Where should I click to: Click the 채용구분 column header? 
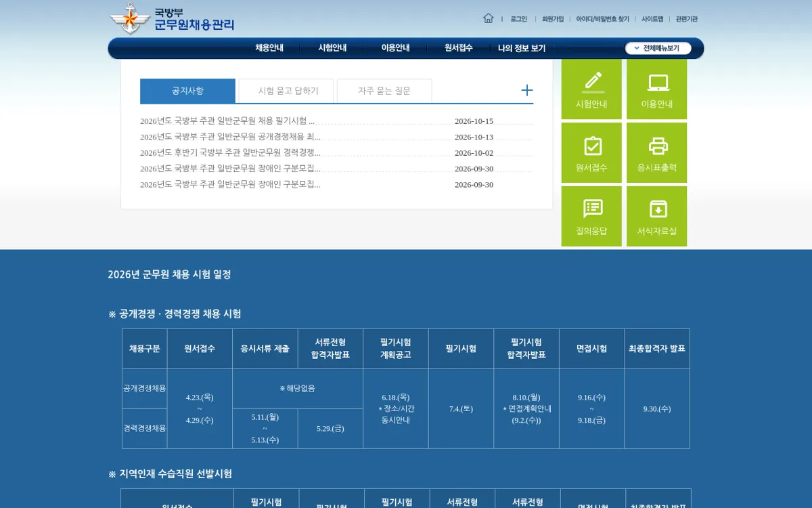click(x=145, y=348)
